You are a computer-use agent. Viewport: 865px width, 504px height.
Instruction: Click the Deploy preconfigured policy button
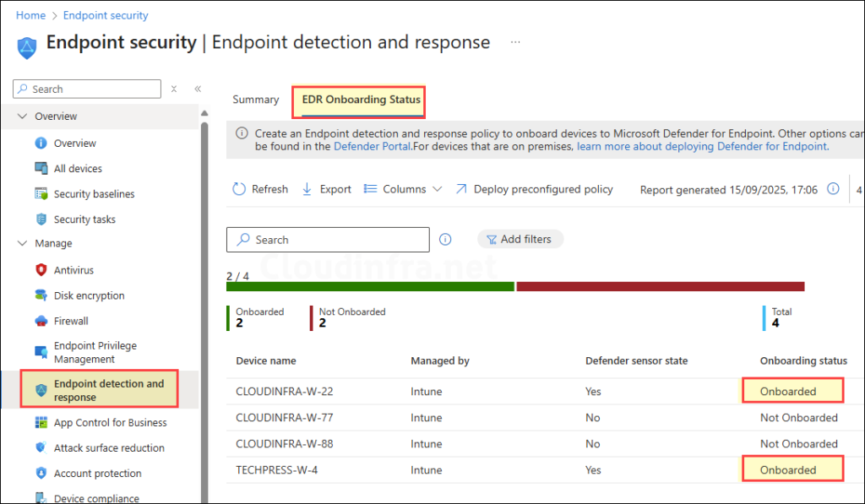coord(534,189)
